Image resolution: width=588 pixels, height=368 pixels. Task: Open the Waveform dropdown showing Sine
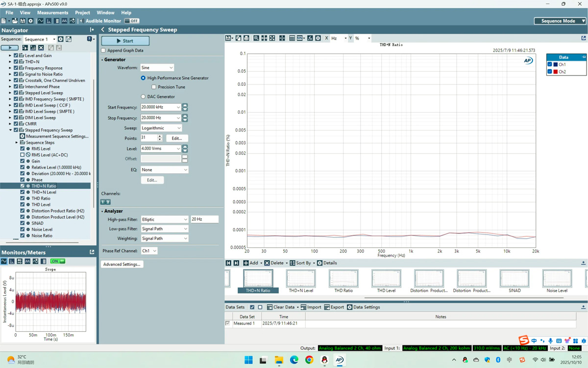pos(157,67)
